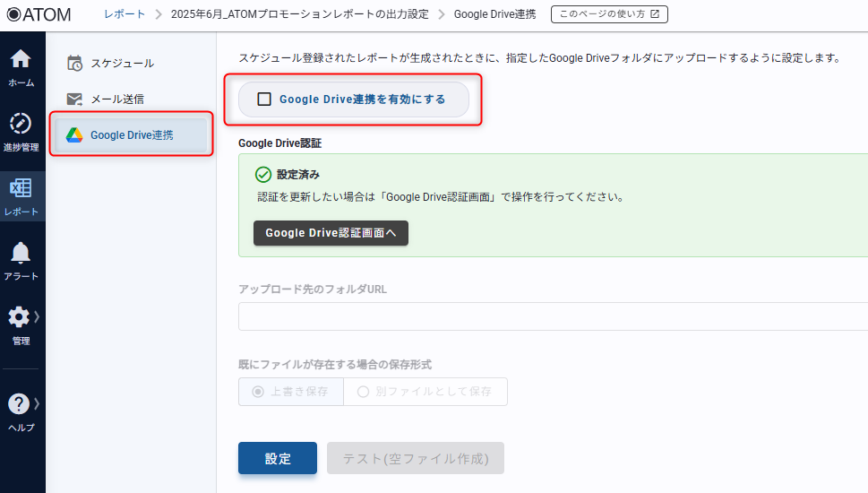Image resolution: width=868 pixels, height=493 pixels.
Task: Select the 別ファイルとして保存 radio option
Action: tap(364, 392)
